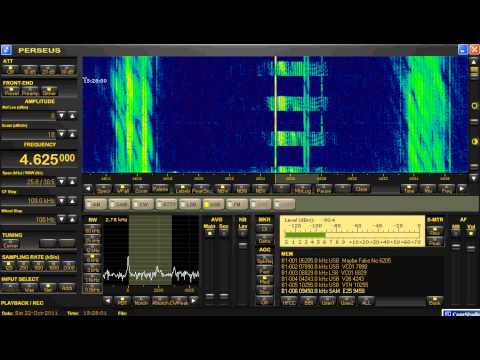Toggle the Dither front-end button
This screenshot has width=480, height=360.
tap(49, 92)
